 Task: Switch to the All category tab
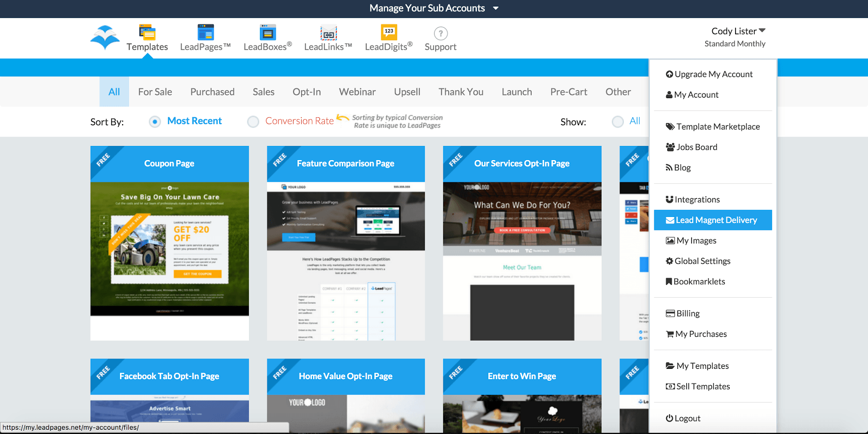(x=114, y=92)
